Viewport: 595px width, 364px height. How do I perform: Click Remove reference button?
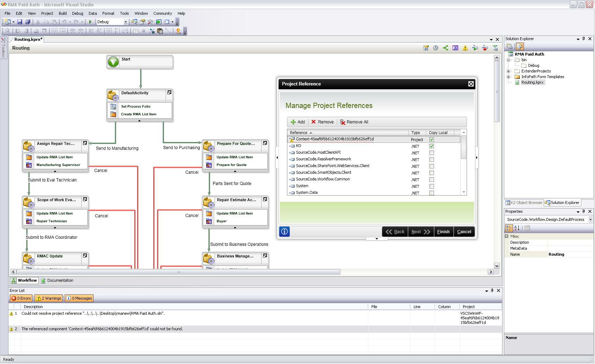coord(322,122)
